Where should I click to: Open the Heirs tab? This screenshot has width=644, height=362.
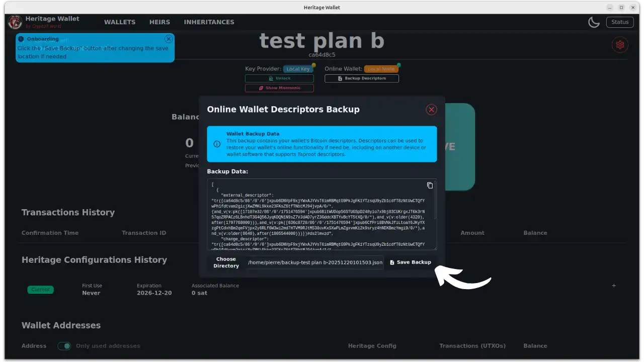159,22
